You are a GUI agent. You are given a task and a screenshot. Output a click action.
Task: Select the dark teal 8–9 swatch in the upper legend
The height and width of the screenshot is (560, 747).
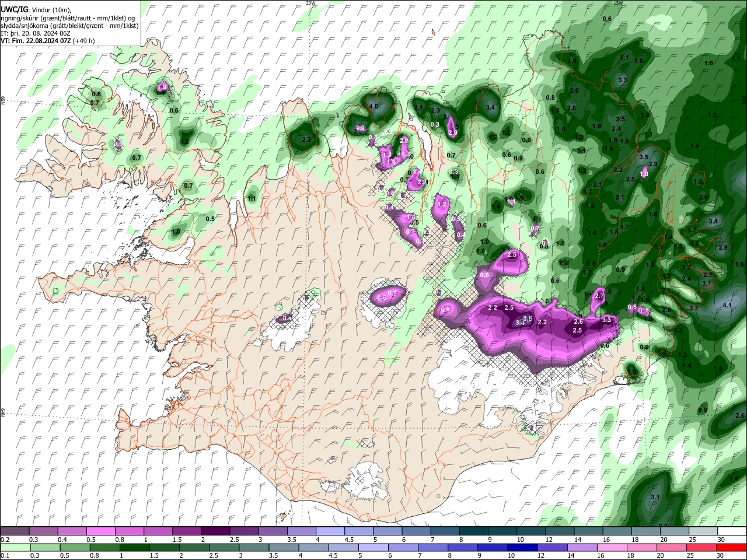pyautogui.click(x=473, y=531)
